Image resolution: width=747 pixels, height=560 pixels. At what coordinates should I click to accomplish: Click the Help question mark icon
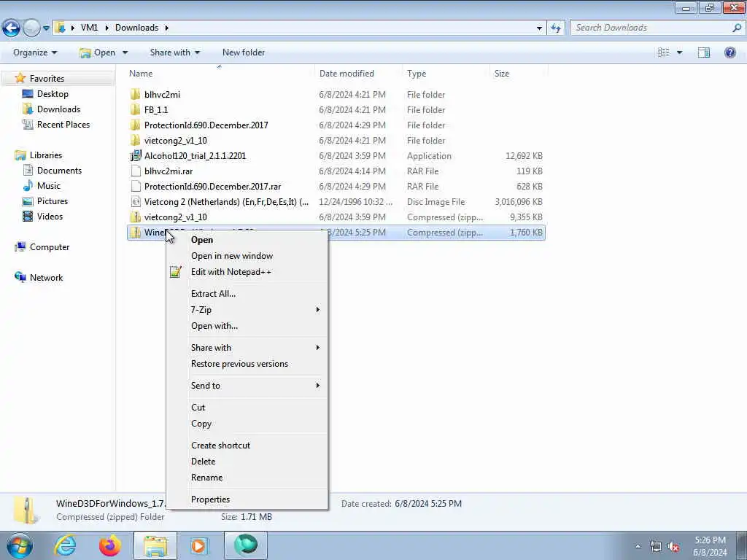coord(729,52)
